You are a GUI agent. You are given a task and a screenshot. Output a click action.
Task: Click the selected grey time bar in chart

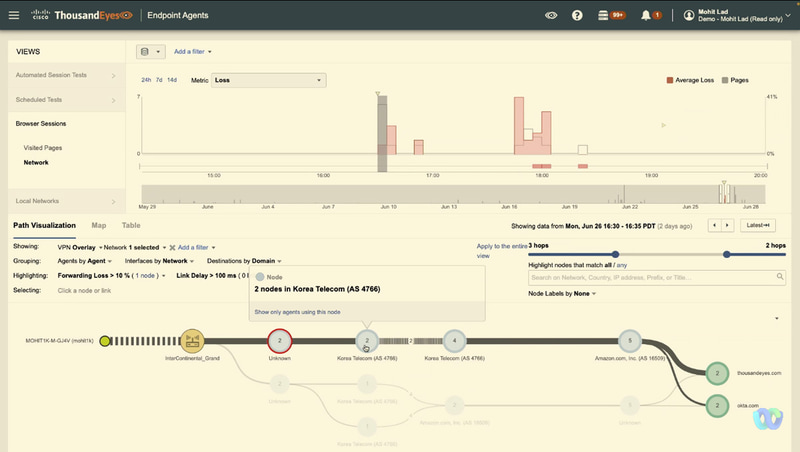382,133
